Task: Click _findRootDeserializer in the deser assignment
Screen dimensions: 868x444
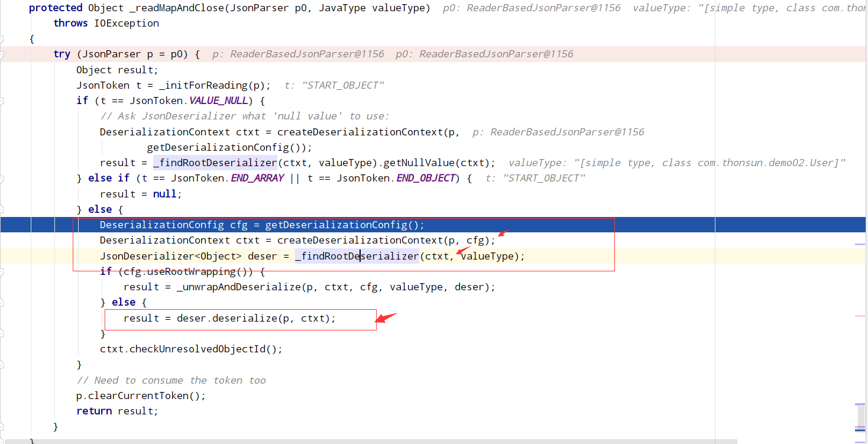Action: [x=357, y=256]
